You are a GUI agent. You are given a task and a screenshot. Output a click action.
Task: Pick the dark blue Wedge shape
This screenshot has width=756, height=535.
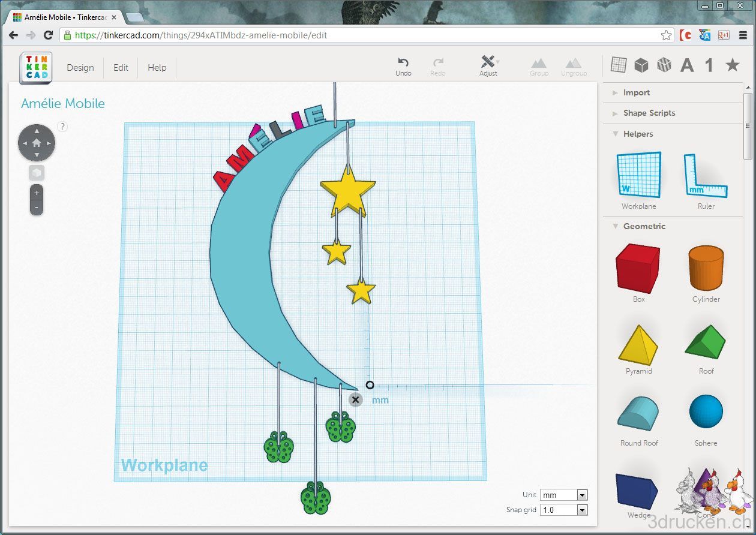tap(637, 492)
